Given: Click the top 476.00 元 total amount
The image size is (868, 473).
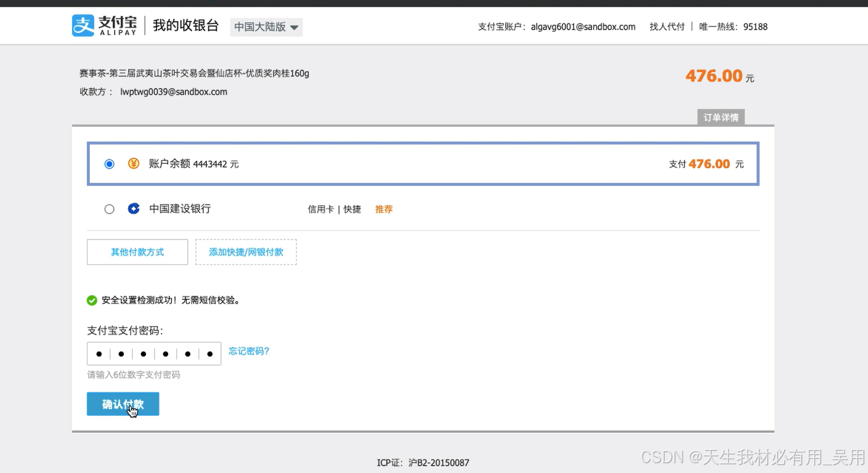Looking at the screenshot, I should point(720,76).
